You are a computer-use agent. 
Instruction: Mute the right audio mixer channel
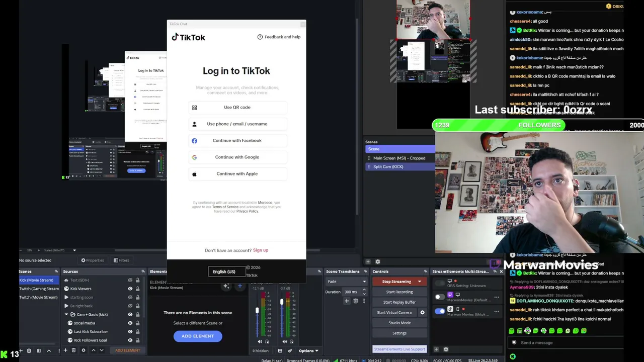(285, 342)
